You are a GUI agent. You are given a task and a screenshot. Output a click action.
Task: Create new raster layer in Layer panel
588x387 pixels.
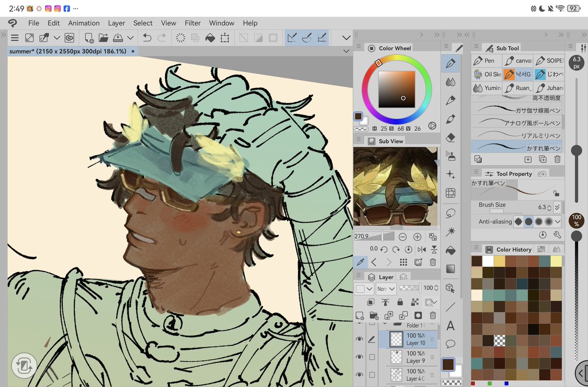coord(359,315)
